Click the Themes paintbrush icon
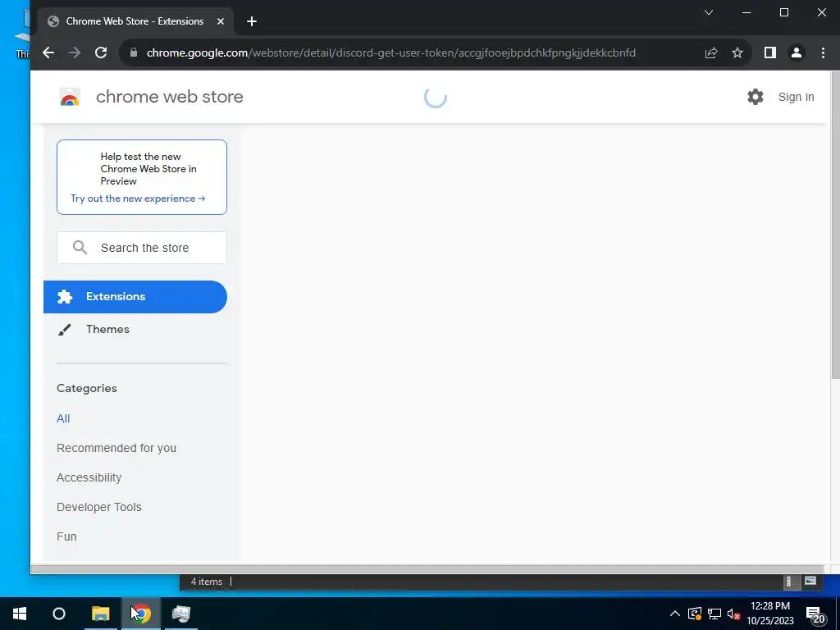 click(x=64, y=330)
